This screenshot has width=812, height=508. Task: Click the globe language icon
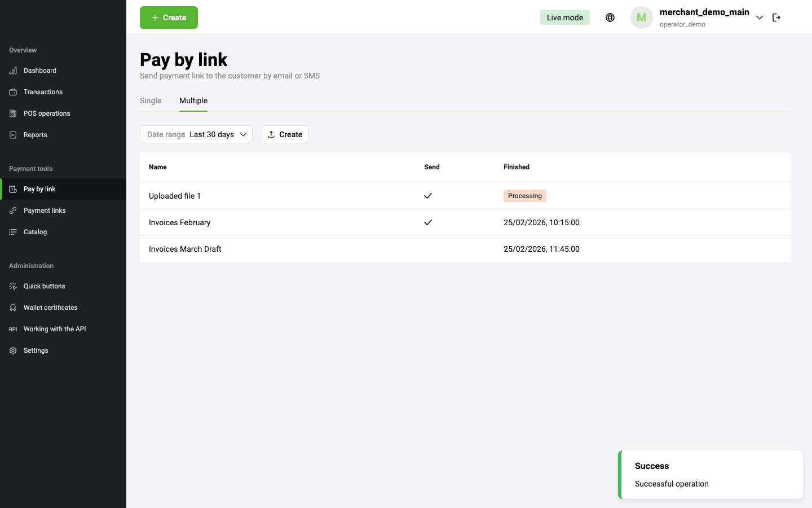[x=610, y=17]
